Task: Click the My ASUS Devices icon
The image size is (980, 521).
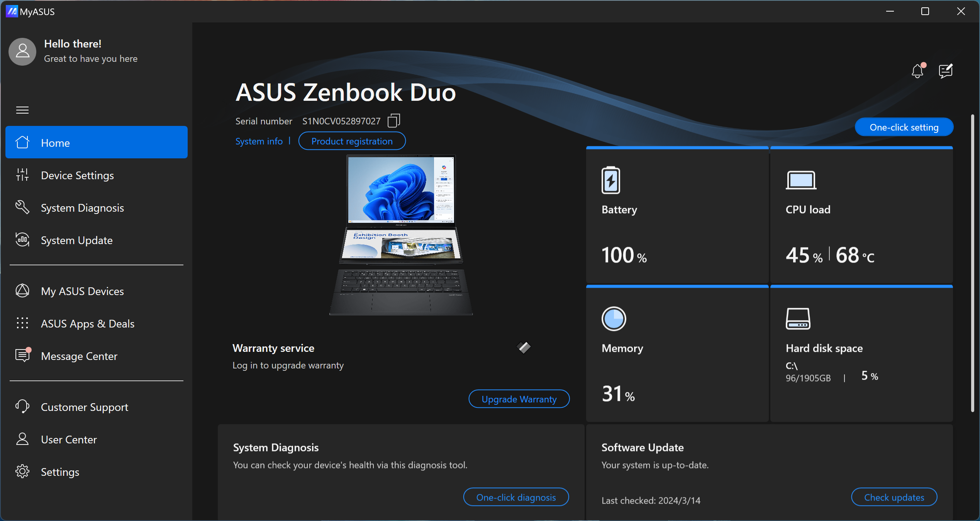Action: pyautogui.click(x=22, y=290)
